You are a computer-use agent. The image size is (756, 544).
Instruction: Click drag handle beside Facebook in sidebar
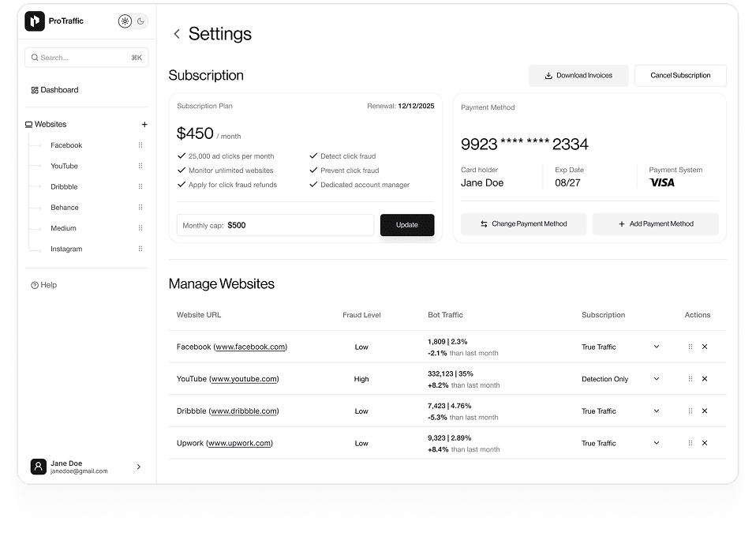click(x=140, y=145)
